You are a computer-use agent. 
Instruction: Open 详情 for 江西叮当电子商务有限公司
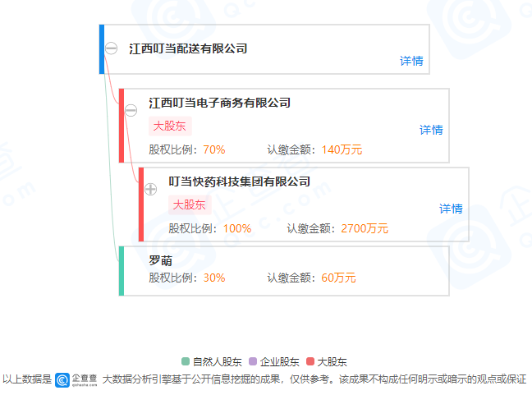tap(431, 130)
